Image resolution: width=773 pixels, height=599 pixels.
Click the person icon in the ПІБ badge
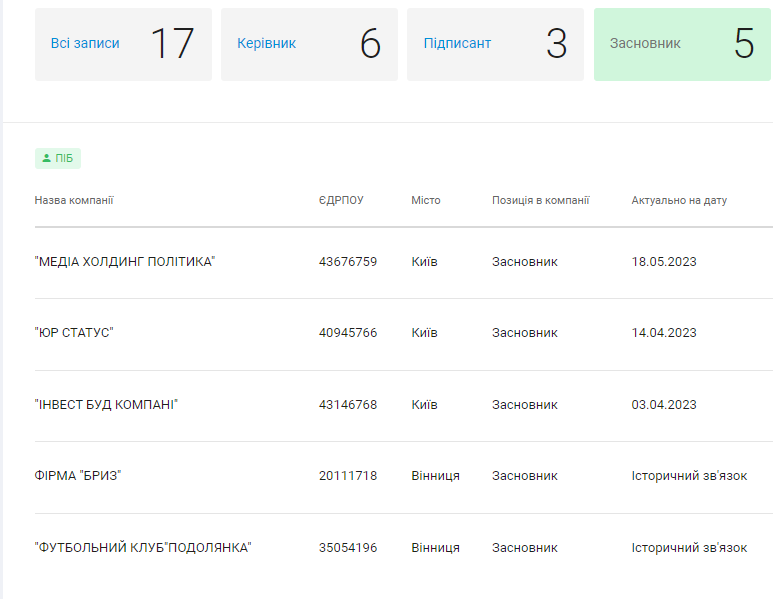point(46,158)
